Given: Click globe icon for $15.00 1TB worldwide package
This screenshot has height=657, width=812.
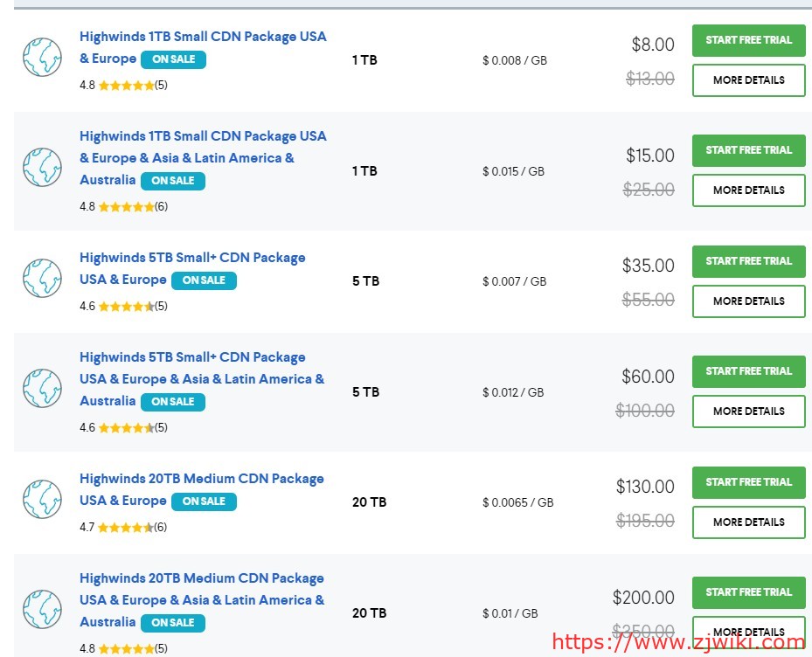Looking at the screenshot, I should pyautogui.click(x=42, y=167).
